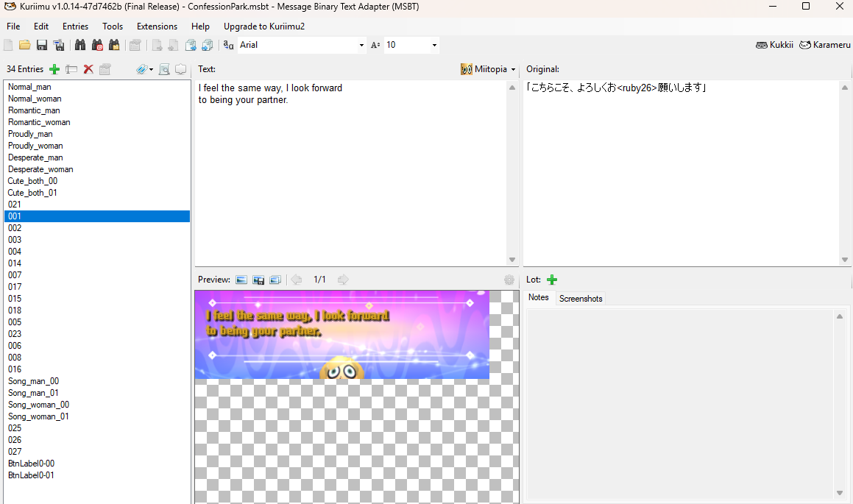Open the Extensions menu
The width and height of the screenshot is (853, 504).
coord(157,26)
